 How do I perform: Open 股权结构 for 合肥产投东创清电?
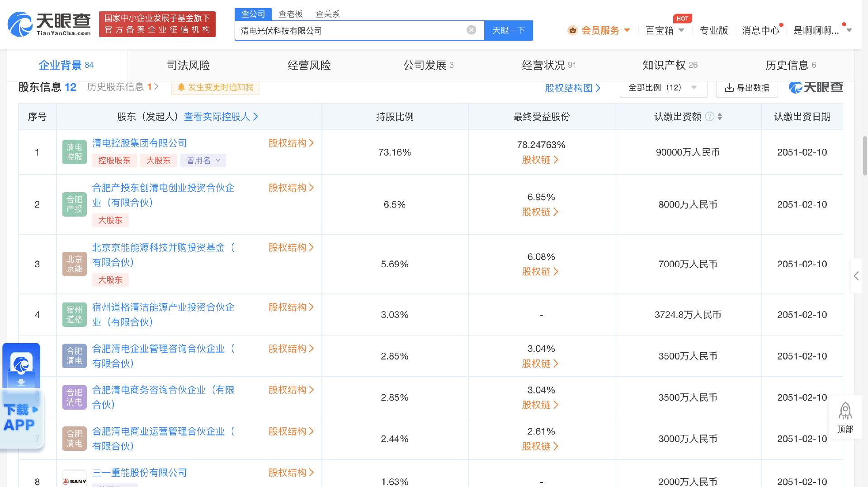tap(291, 188)
